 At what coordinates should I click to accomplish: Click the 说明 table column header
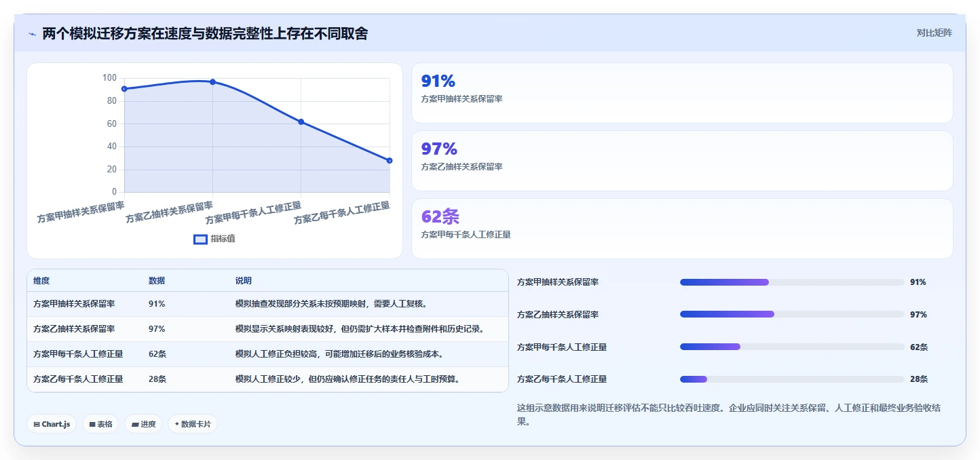pos(244,281)
